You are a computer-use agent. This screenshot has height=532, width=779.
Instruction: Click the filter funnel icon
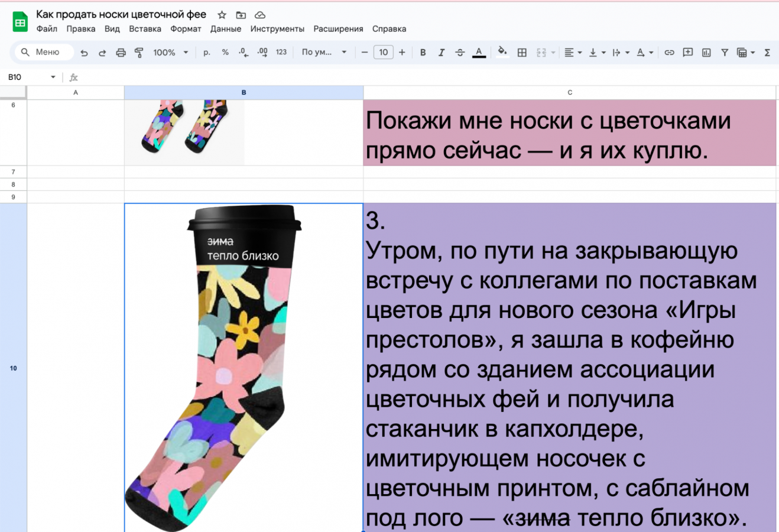click(725, 53)
